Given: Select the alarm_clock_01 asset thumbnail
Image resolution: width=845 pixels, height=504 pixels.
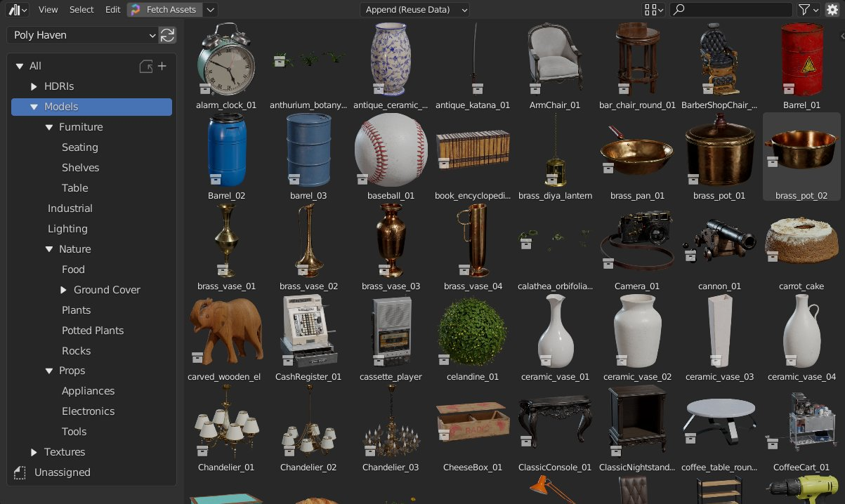Looking at the screenshot, I should [226, 59].
